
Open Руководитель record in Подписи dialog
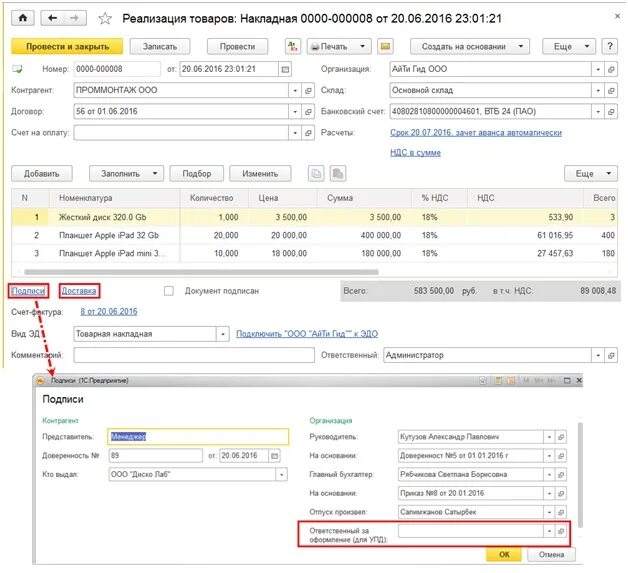tap(561, 437)
